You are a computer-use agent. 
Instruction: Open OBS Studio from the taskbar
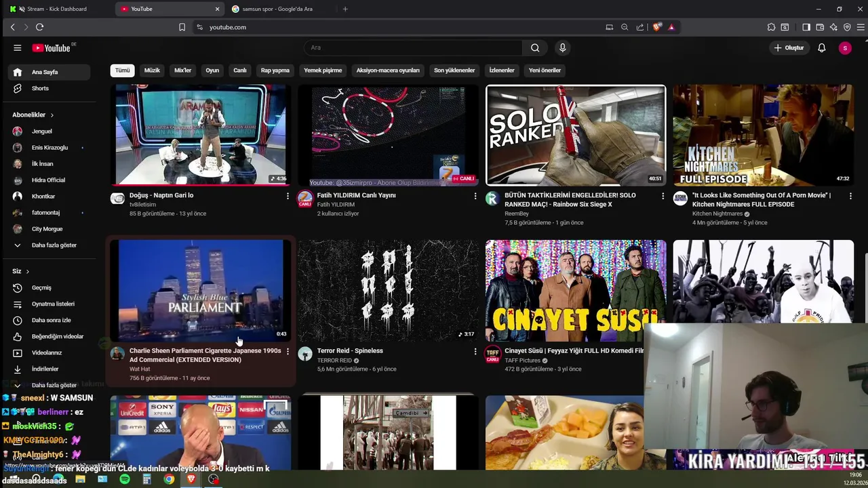tap(214, 479)
